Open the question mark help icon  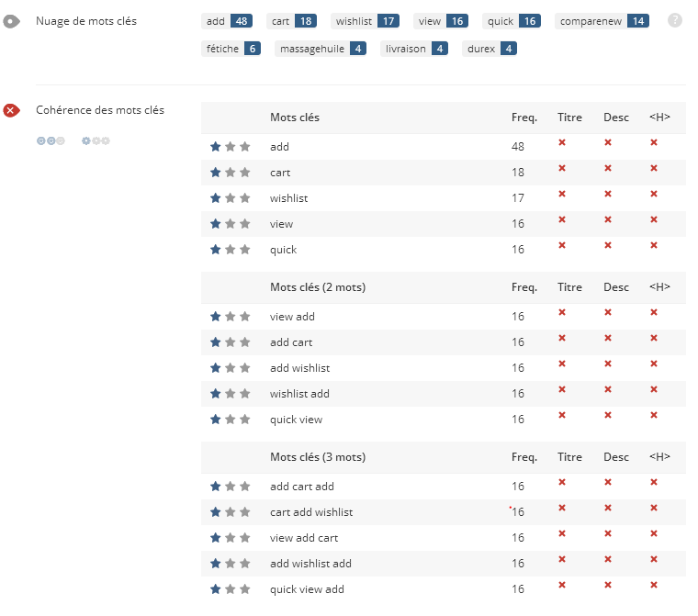pos(675,20)
